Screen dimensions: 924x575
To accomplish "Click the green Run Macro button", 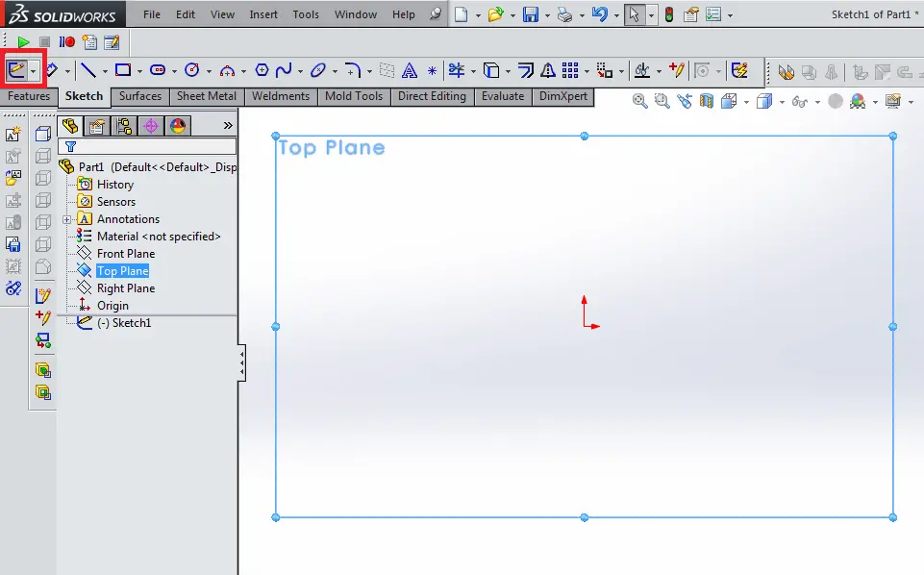I will 24,41.
